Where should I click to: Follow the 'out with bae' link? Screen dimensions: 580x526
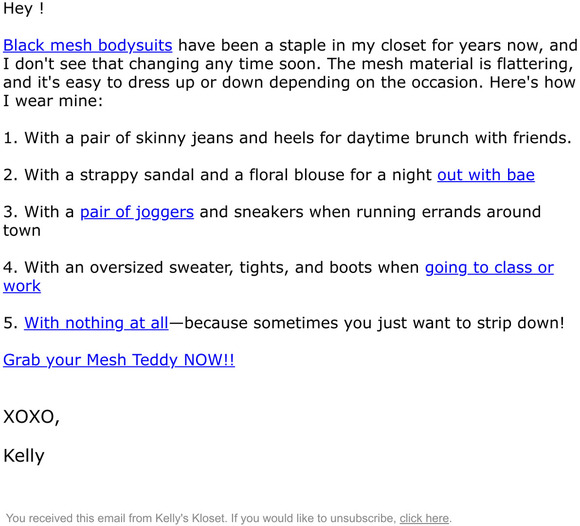tap(486, 175)
